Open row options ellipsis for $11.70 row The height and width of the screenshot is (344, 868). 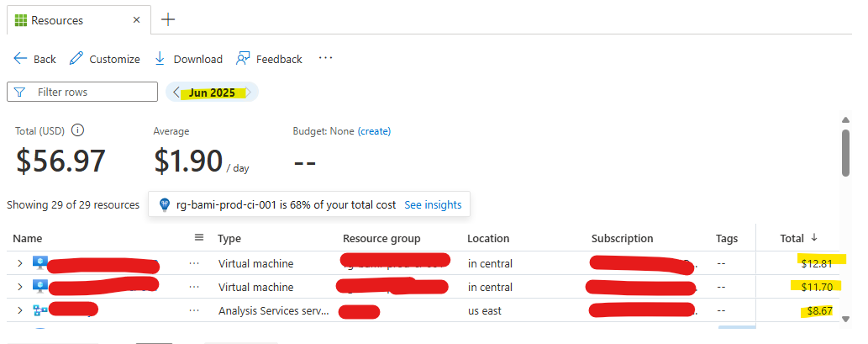pos(194,287)
